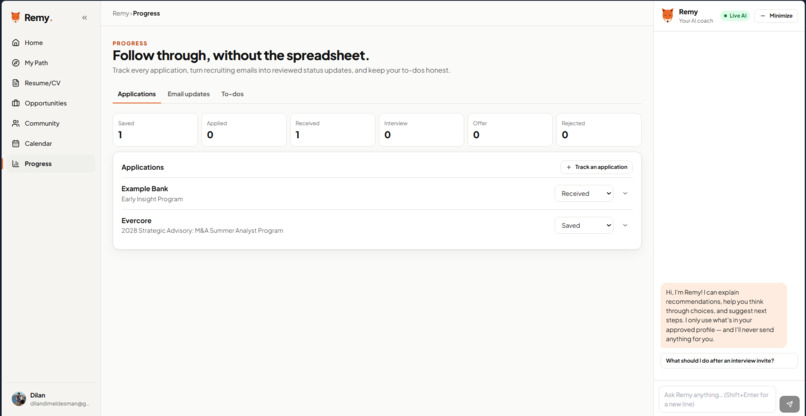This screenshot has height=416, width=806.
Task: Click the Progress breadcrumb text
Action: [146, 13]
